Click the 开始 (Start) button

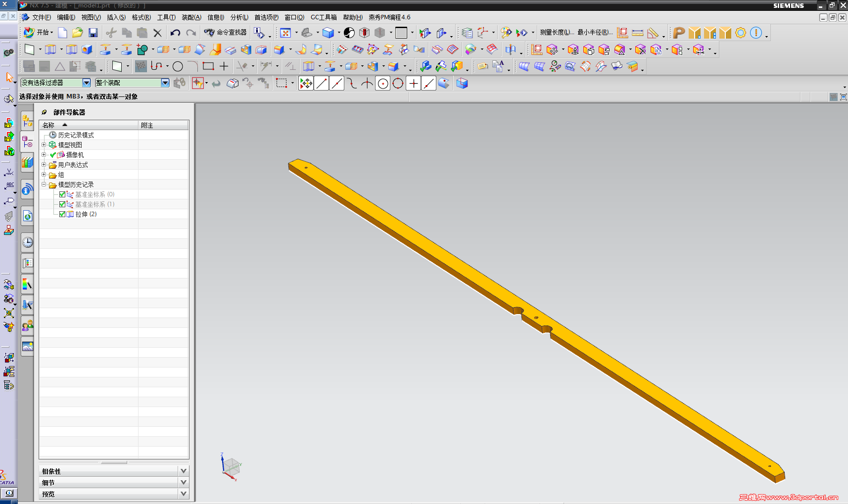point(38,33)
